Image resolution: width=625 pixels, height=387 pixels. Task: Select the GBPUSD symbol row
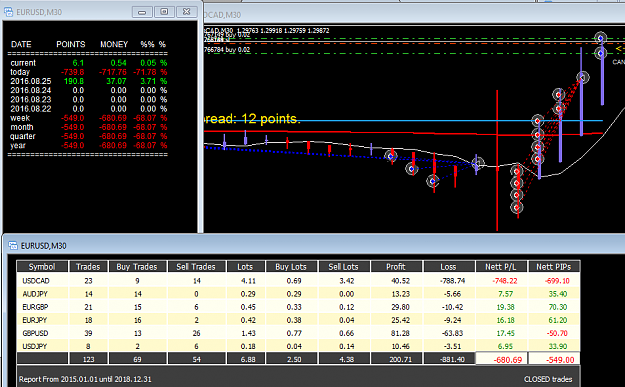pos(298,333)
